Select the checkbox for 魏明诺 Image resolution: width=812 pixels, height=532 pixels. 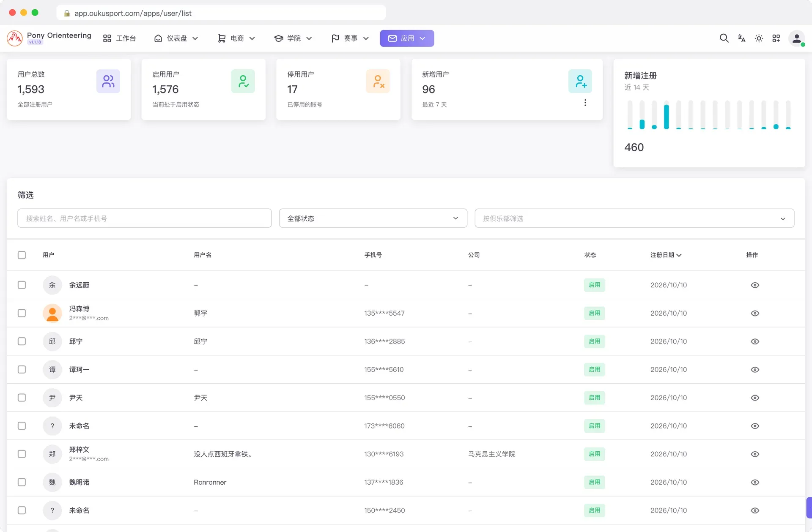[22, 482]
